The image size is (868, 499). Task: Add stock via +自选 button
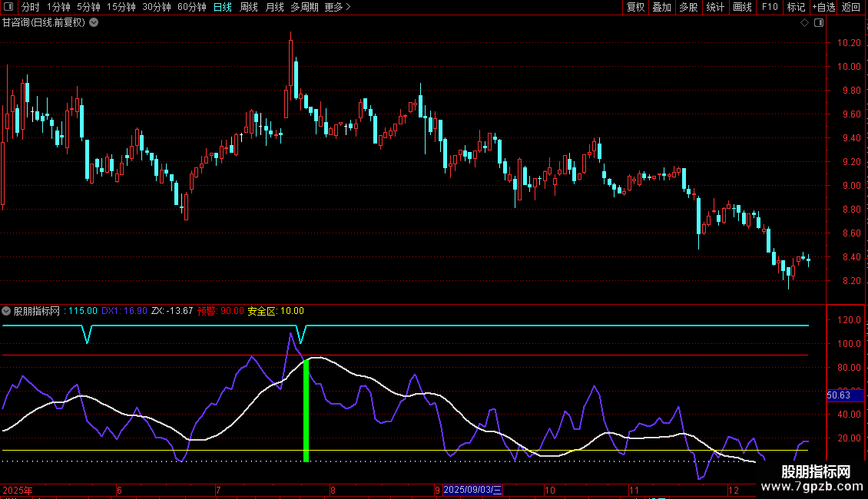pos(823,7)
